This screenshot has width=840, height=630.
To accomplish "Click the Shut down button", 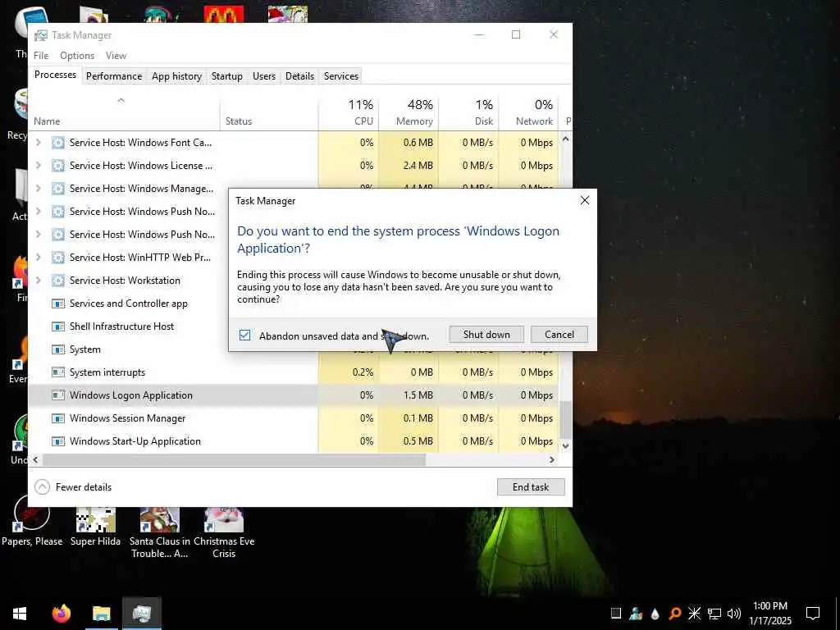I will pos(486,335).
